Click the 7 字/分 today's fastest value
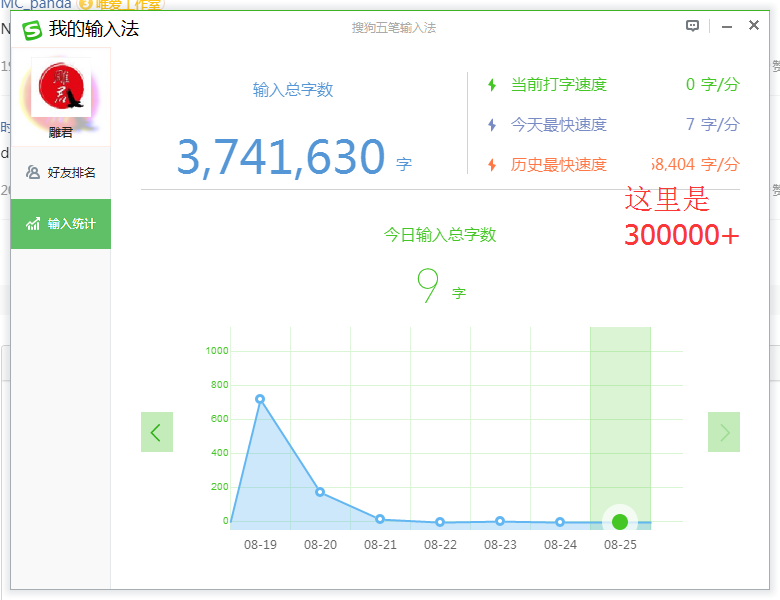The width and height of the screenshot is (780, 600). (712, 124)
